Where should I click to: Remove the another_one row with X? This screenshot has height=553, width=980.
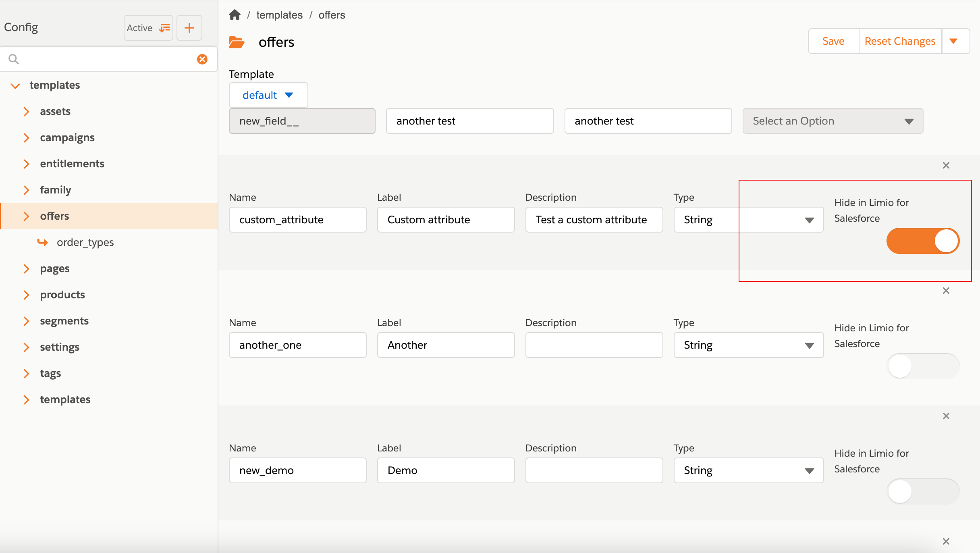tap(946, 291)
